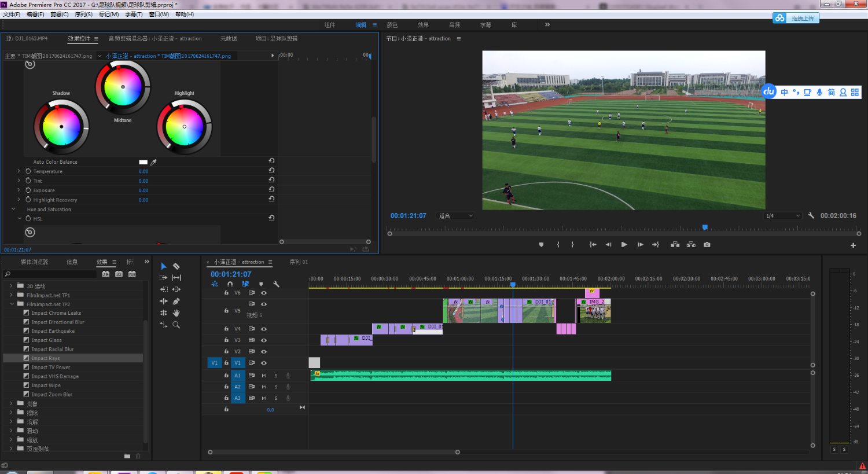This screenshot has width=868, height=474.
Task: Reset Temperature parameter
Action: pyautogui.click(x=271, y=171)
